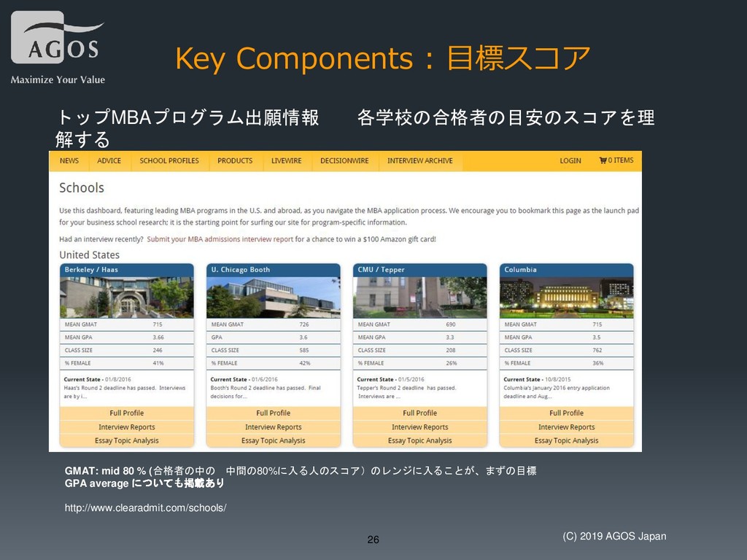
Task: Click Columbia MEAN GPA 3.5 row
Action: pyautogui.click(x=566, y=337)
